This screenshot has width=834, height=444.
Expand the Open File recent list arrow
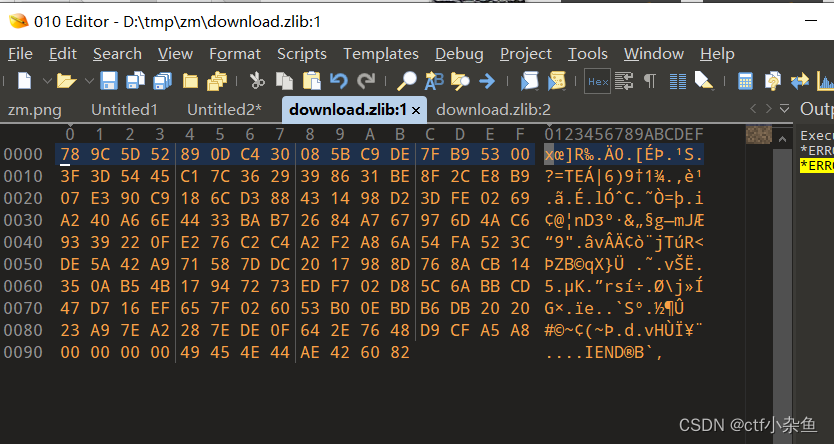[89, 81]
